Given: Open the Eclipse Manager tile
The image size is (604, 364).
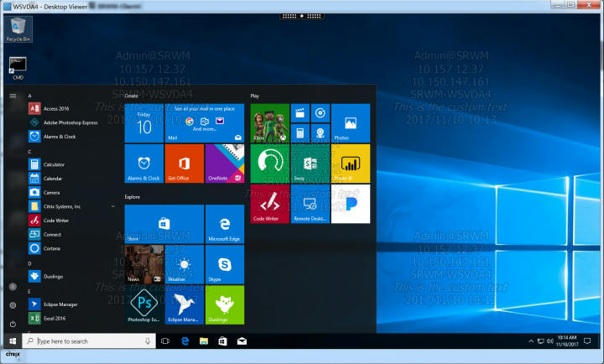Looking at the screenshot, I should point(185,304).
